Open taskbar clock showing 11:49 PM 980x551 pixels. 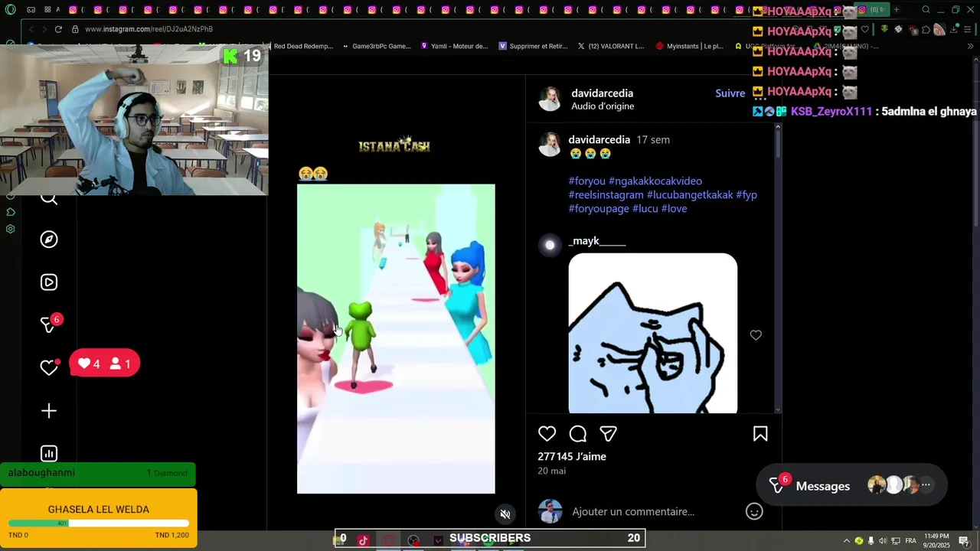[x=937, y=541]
